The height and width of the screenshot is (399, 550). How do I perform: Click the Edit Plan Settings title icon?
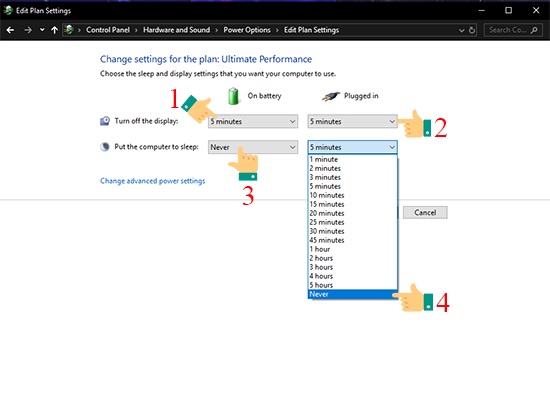click(8, 11)
